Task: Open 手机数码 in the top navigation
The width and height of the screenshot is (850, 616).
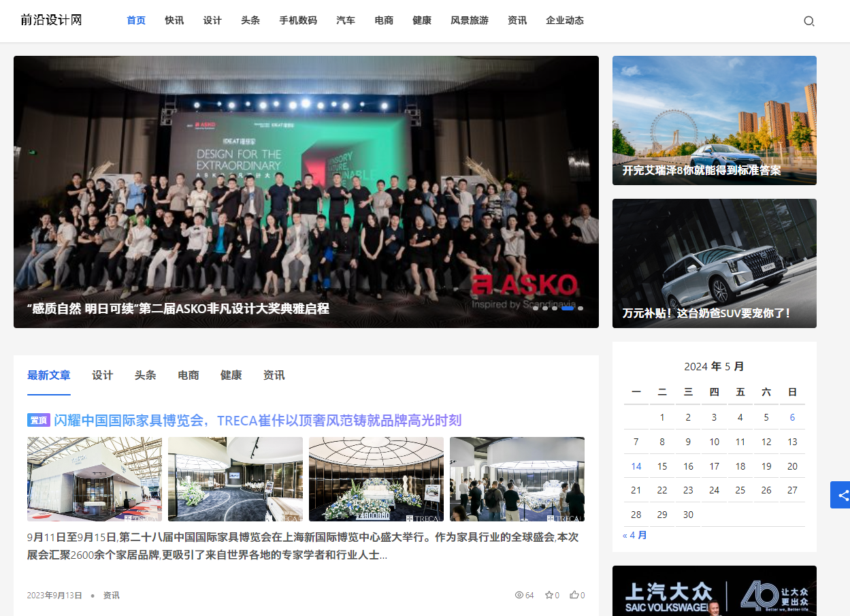Action: click(298, 20)
